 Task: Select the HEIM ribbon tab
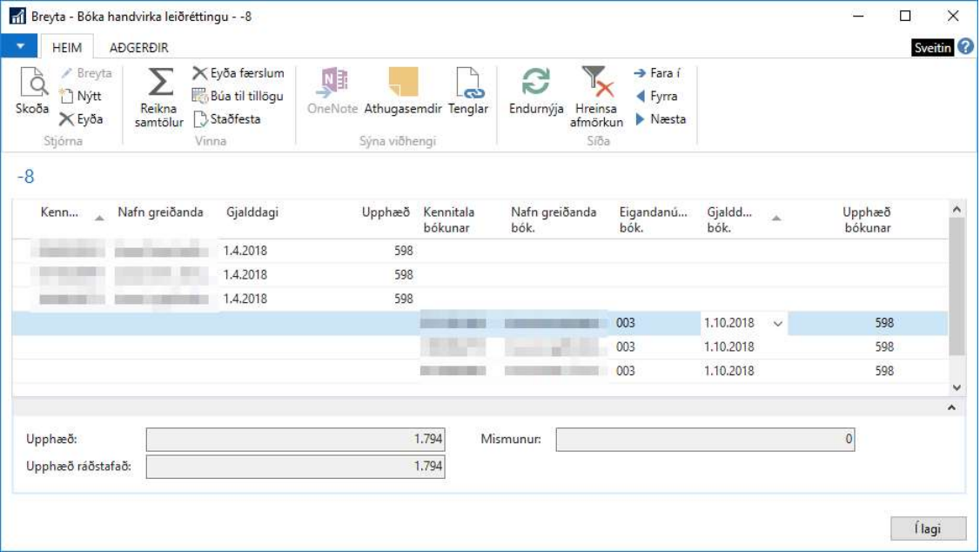pyautogui.click(x=67, y=48)
